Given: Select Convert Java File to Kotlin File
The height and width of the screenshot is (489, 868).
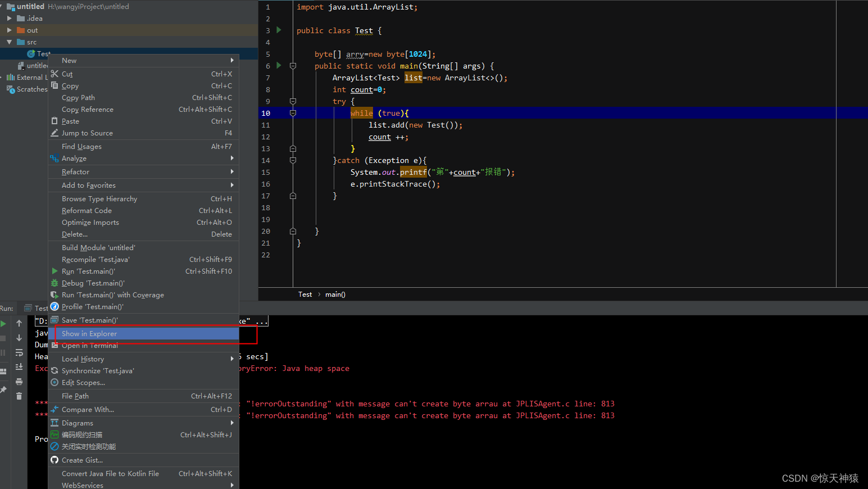Looking at the screenshot, I should point(143,473).
